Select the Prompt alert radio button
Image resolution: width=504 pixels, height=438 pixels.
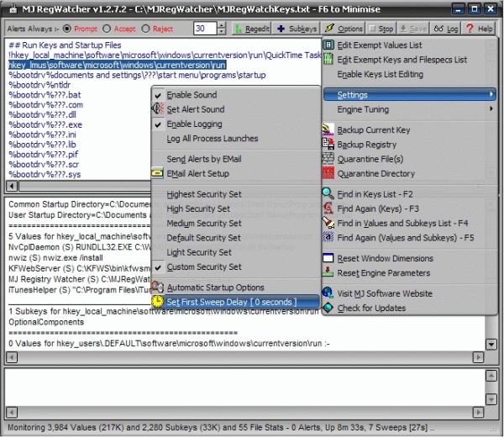click(x=68, y=29)
